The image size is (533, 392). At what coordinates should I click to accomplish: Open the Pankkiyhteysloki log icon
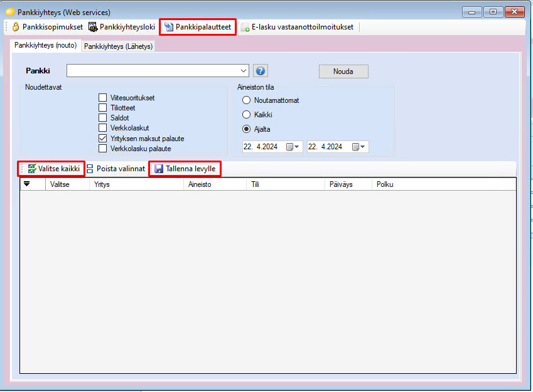point(93,27)
